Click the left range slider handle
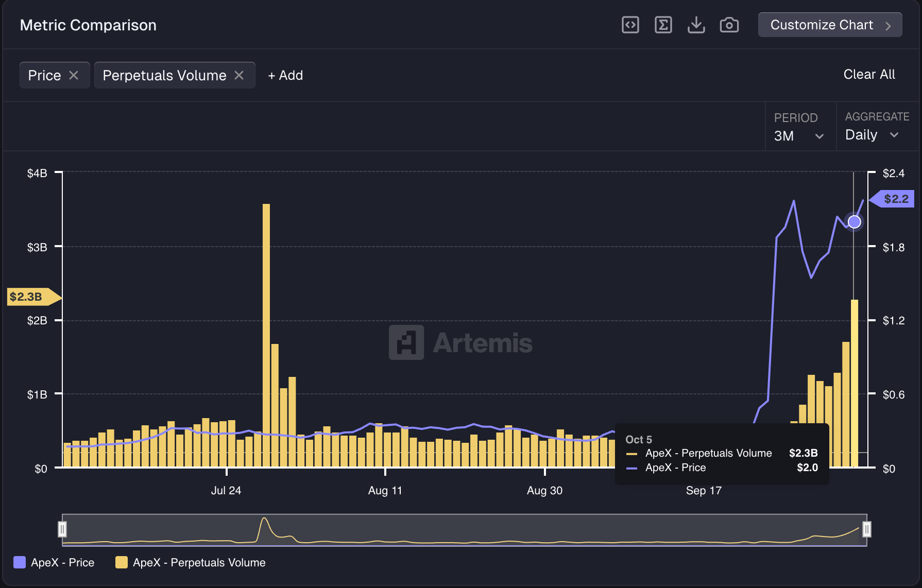 click(62, 529)
